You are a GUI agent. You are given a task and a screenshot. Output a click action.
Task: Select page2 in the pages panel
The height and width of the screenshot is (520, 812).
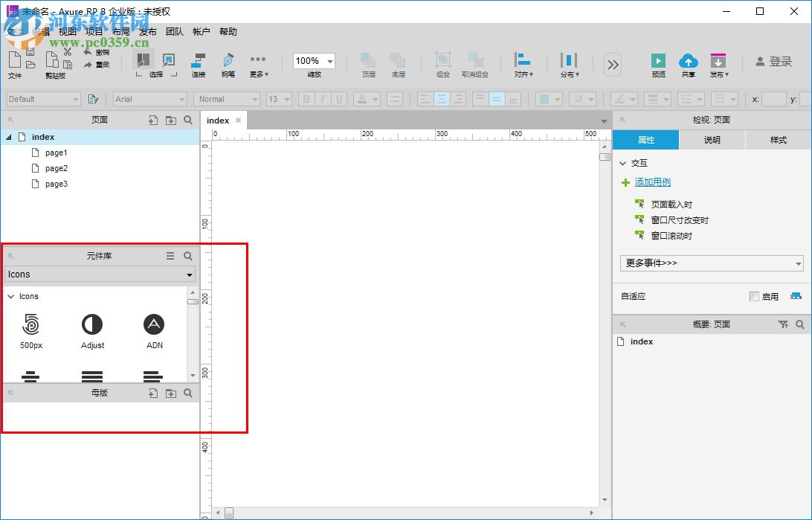(56, 168)
